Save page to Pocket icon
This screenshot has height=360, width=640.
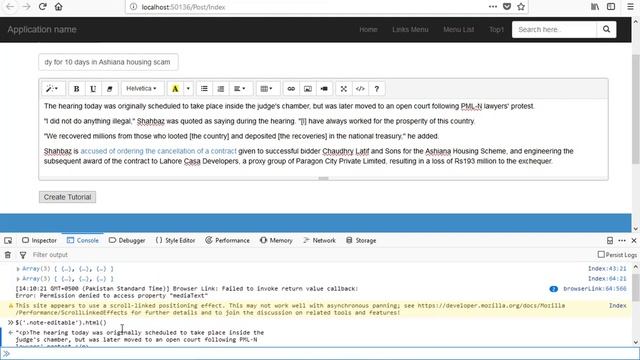[507, 7]
